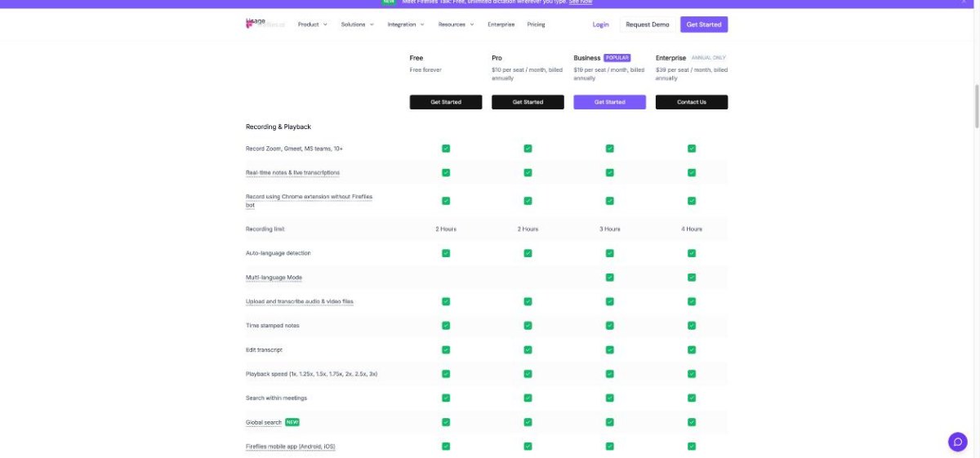Click Enterprise checkmark for Fireflies mobile app
This screenshot has height=458, width=980.
(x=692, y=447)
